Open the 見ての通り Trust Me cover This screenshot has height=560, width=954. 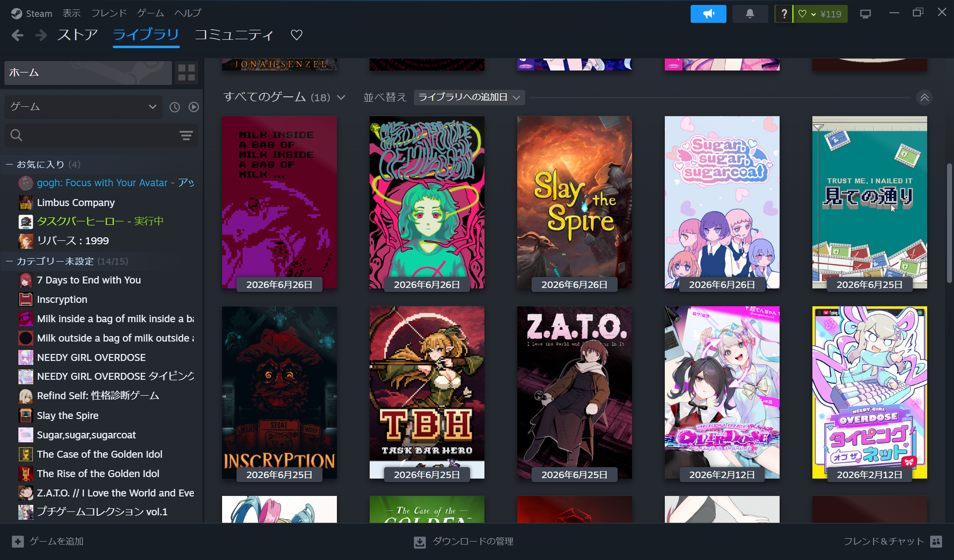click(870, 203)
